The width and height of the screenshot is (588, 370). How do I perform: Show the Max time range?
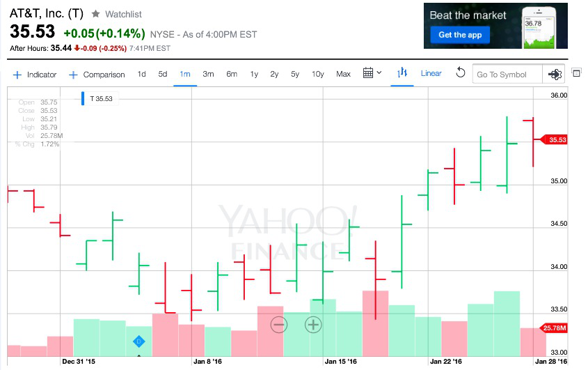tap(343, 74)
